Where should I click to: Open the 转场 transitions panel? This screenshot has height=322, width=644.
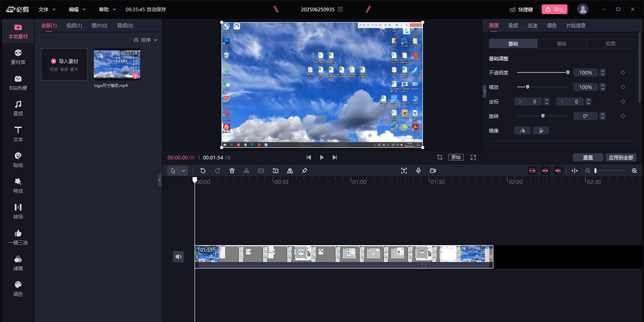18,211
